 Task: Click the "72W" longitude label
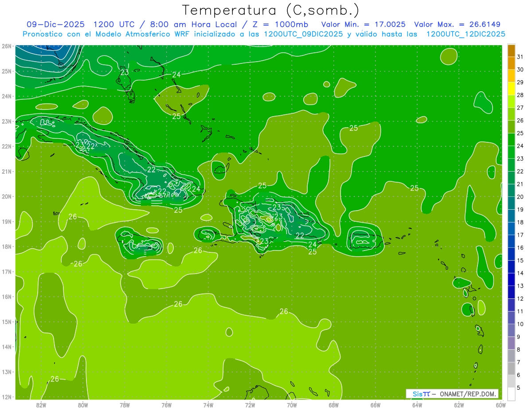(x=250, y=404)
